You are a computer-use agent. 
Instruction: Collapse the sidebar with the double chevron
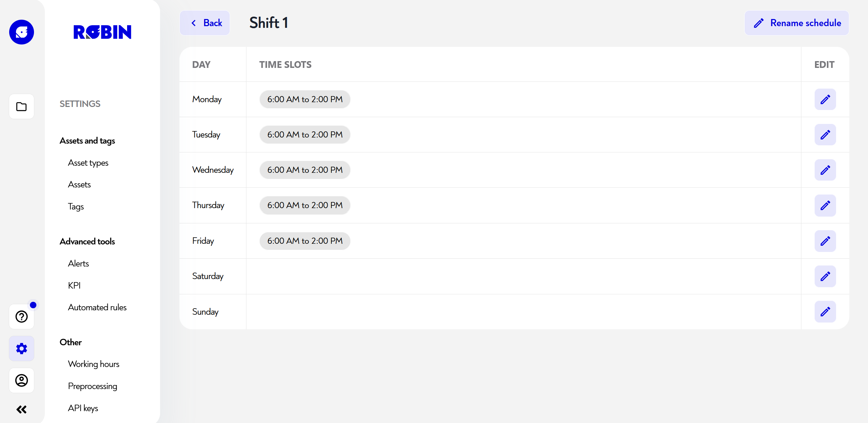21,409
